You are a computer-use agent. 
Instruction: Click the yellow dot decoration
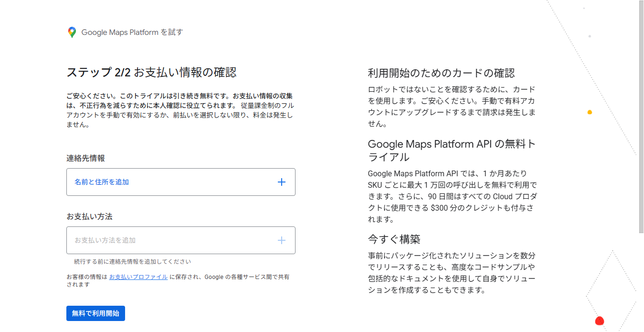(590, 112)
